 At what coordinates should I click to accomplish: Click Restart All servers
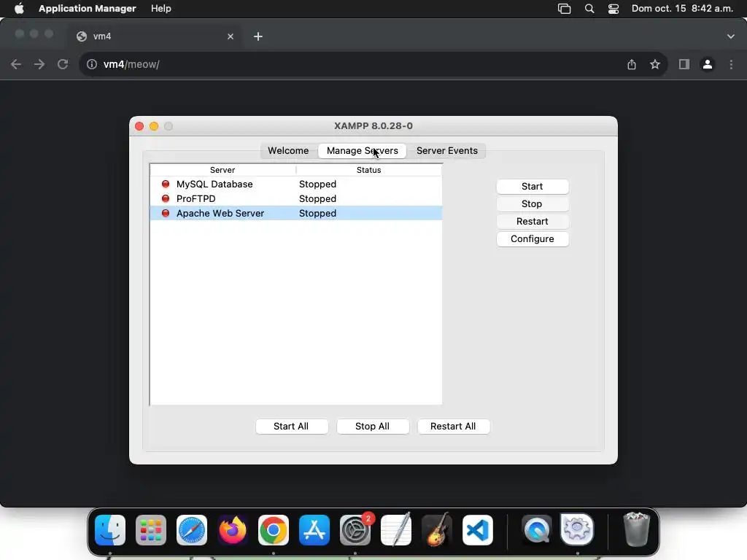pyautogui.click(x=453, y=426)
